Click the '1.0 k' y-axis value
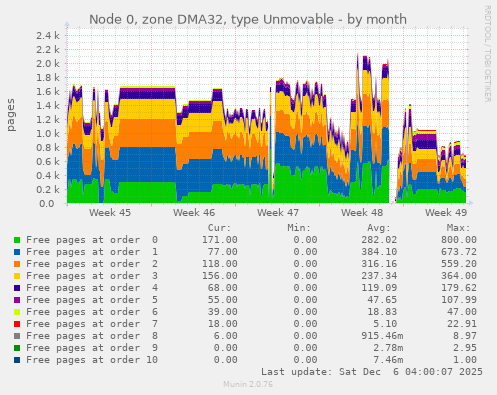497x395 pixels. 48,133
